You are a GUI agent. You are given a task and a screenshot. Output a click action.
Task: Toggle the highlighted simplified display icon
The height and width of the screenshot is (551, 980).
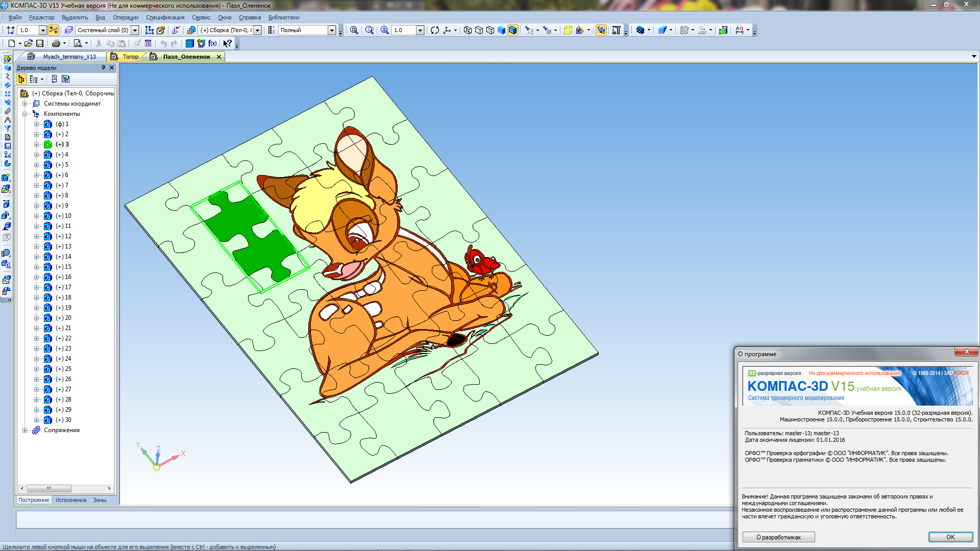(x=601, y=30)
